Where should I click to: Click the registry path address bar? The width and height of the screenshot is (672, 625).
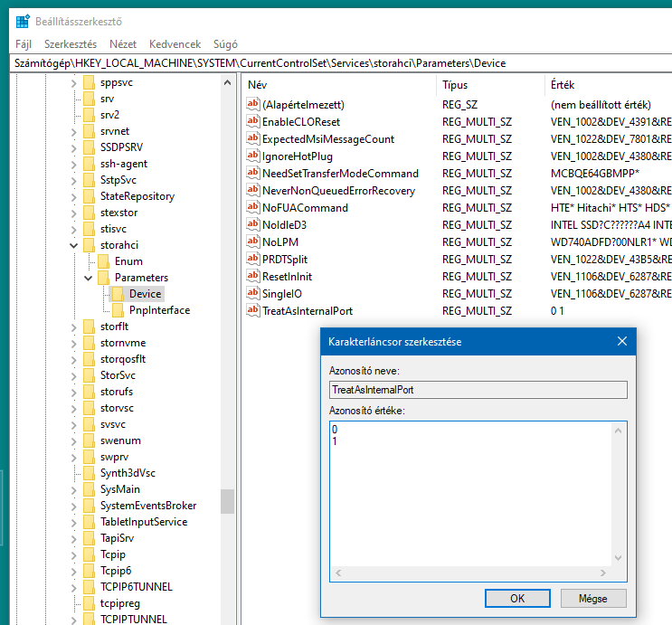click(x=341, y=63)
